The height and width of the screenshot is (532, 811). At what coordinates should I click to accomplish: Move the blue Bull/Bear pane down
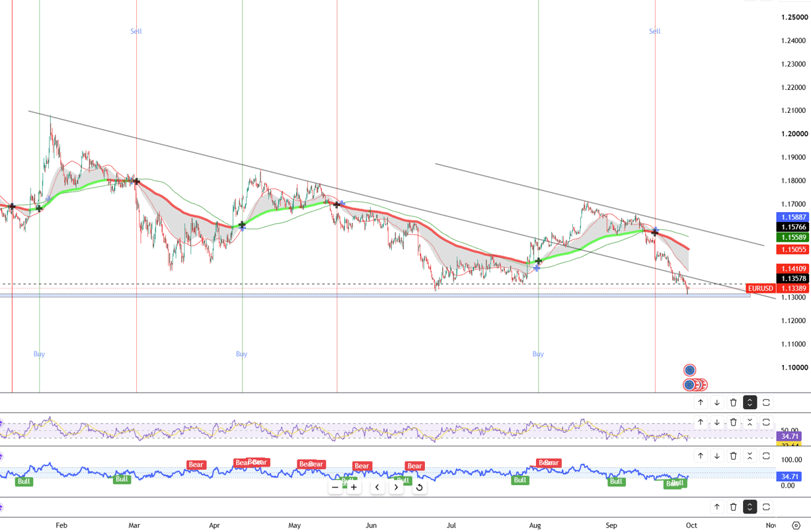pos(717,456)
